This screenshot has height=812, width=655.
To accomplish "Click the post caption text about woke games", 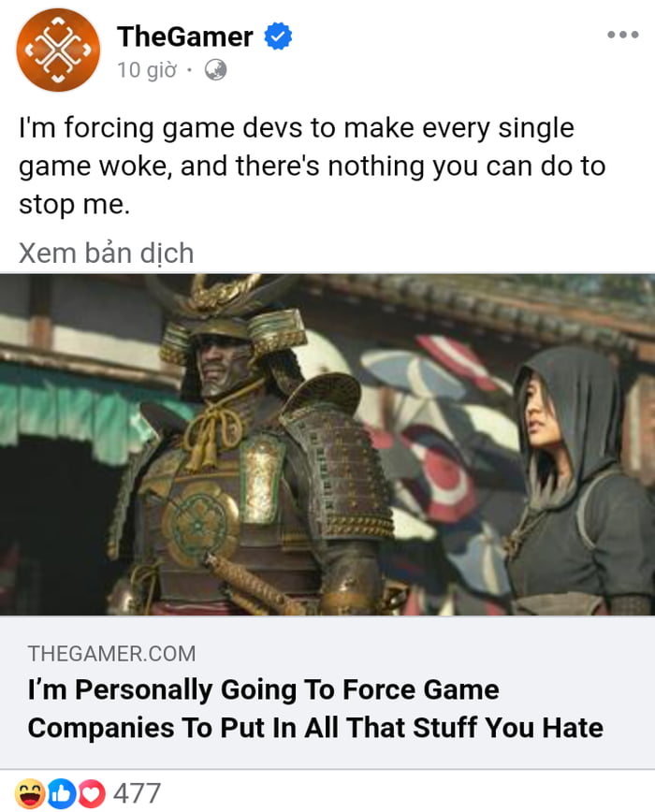I will click(313, 166).
